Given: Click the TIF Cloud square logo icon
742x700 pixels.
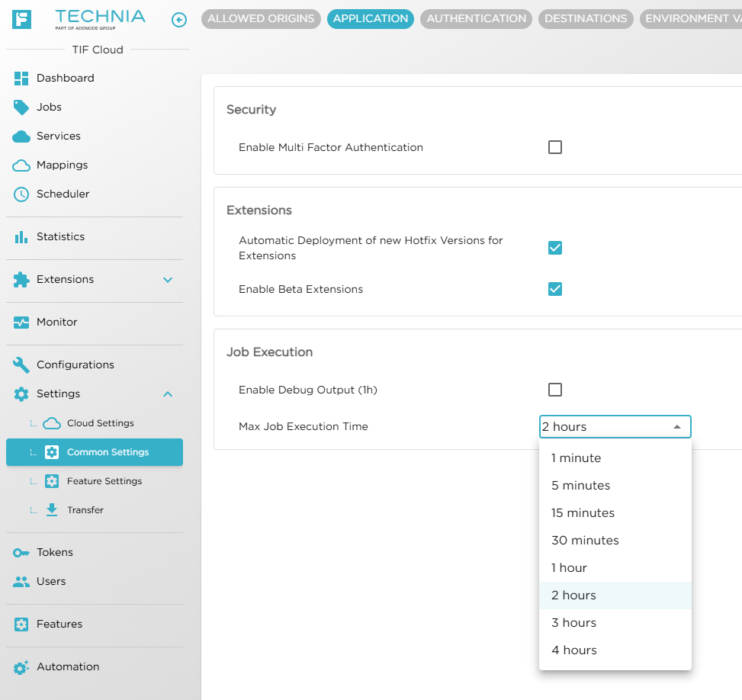Looking at the screenshot, I should [21, 19].
